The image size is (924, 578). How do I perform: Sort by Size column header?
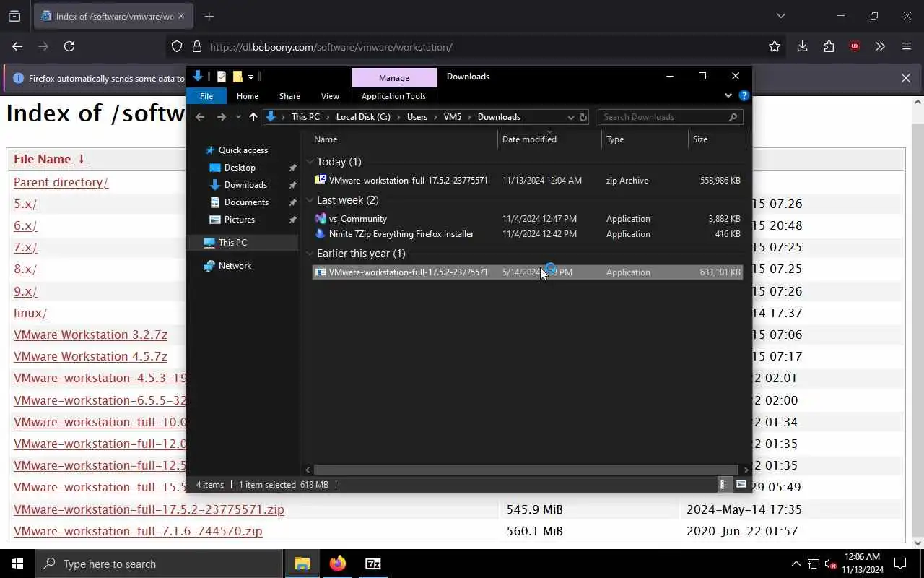click(700, 139)
